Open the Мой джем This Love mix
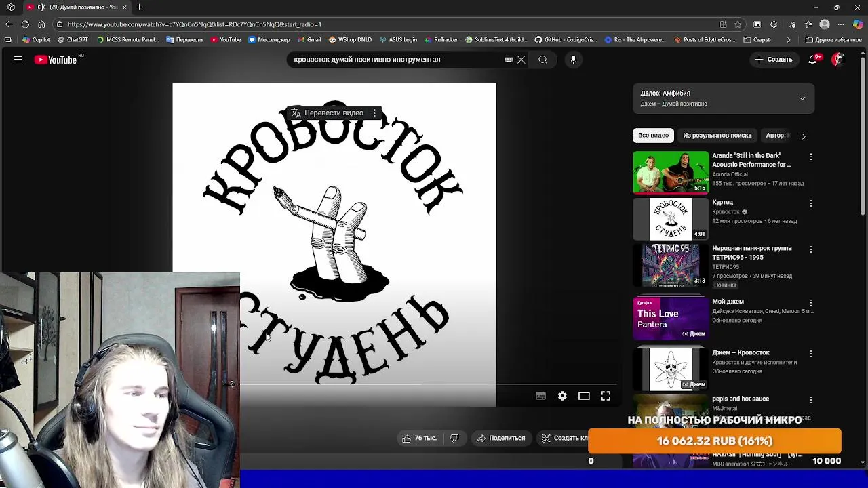This screenshot has height=488, width=868. click(x=671, y=318)
